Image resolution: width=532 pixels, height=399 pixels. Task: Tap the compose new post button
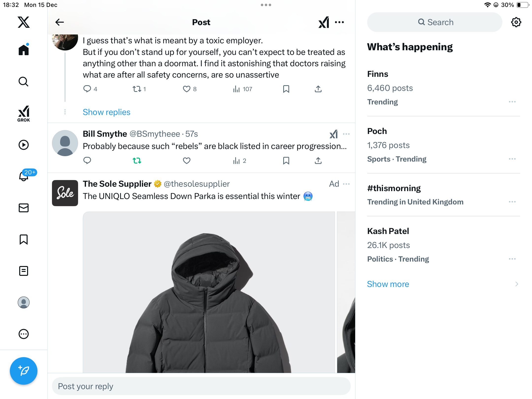coord(24,371)
